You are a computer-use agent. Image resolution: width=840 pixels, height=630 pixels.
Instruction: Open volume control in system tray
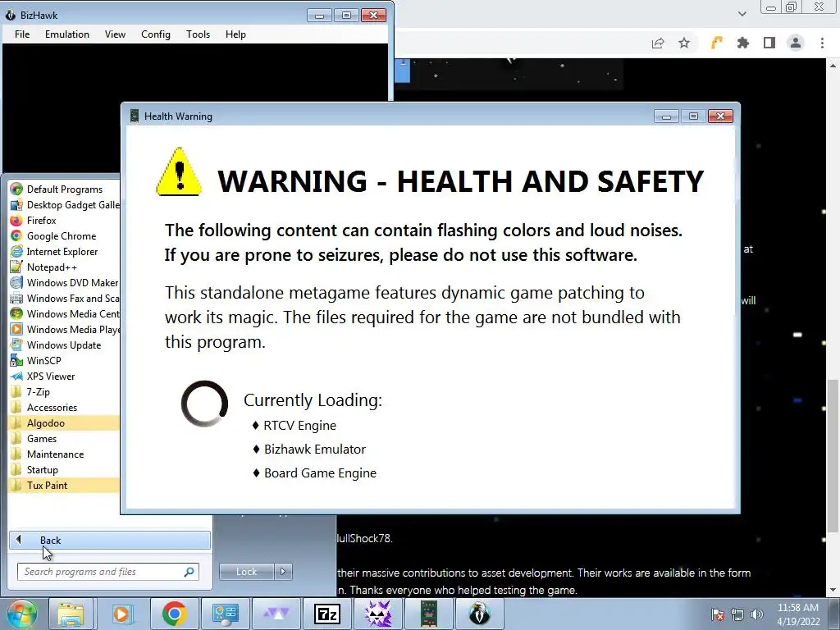click(x=756, y=614)
